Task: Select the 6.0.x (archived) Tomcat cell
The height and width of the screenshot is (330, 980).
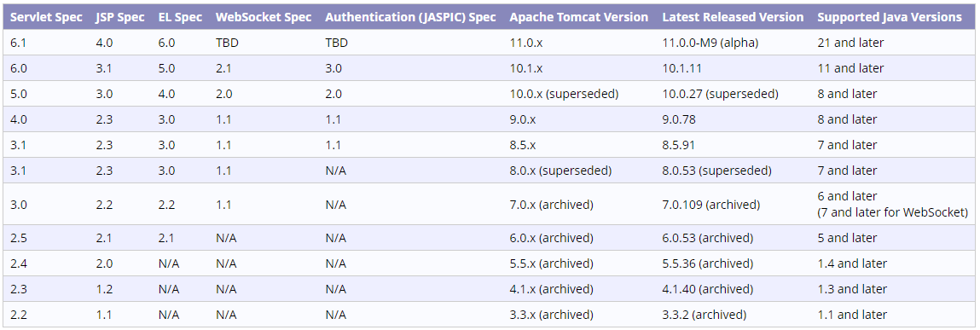Action: pyautogui.click(x=551, y=238)
